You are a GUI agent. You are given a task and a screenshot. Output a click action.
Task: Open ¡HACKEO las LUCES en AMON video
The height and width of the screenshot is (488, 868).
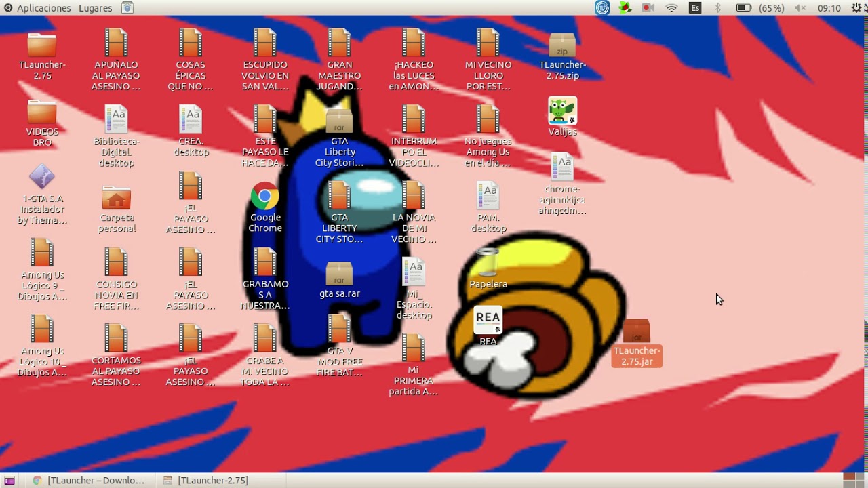coord(414,43)
